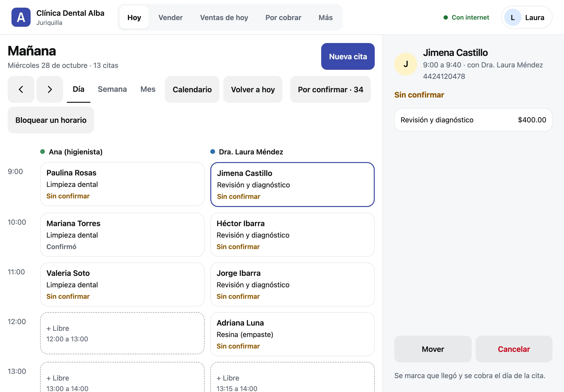Switch to the Día view
564x392 pixels.
tap(79, 89)
